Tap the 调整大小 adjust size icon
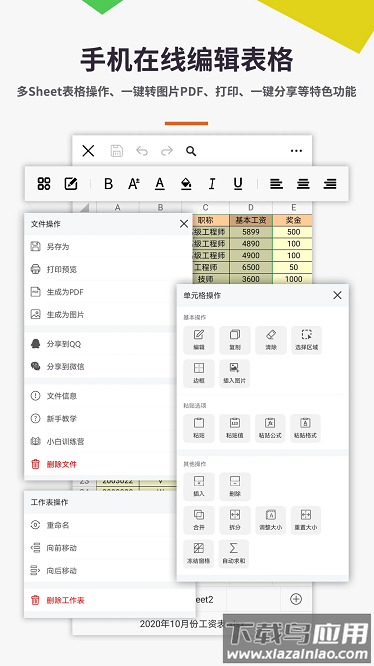 pyautogui.click(x=270, y=520)
